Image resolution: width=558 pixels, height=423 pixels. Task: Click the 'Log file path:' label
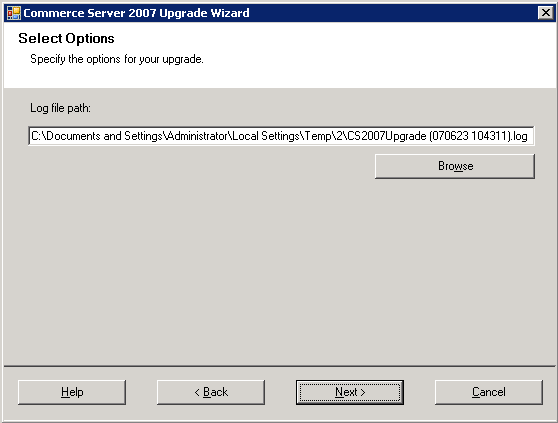60,108
